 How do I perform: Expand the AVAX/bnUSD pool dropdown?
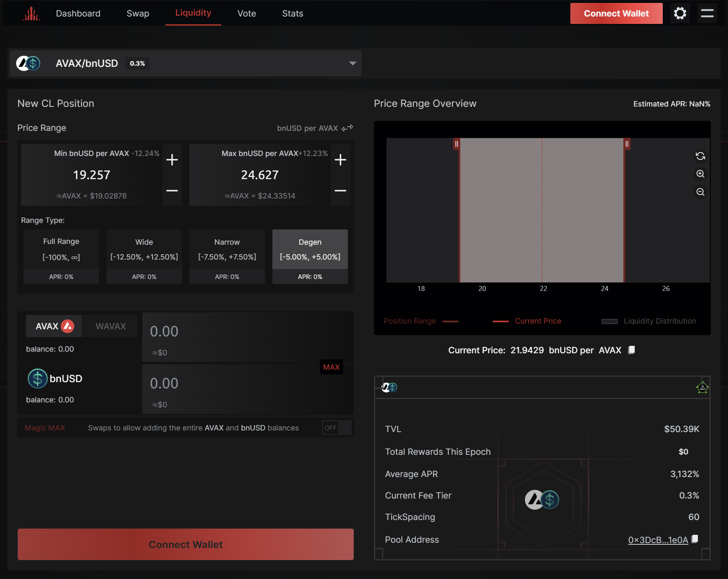pyautogui.click(x=352, y=64)
